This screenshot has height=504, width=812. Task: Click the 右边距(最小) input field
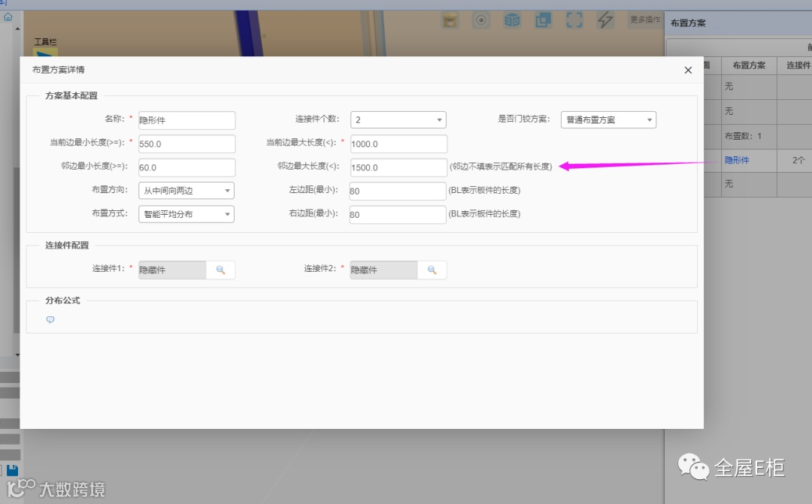tap(398, 215)
